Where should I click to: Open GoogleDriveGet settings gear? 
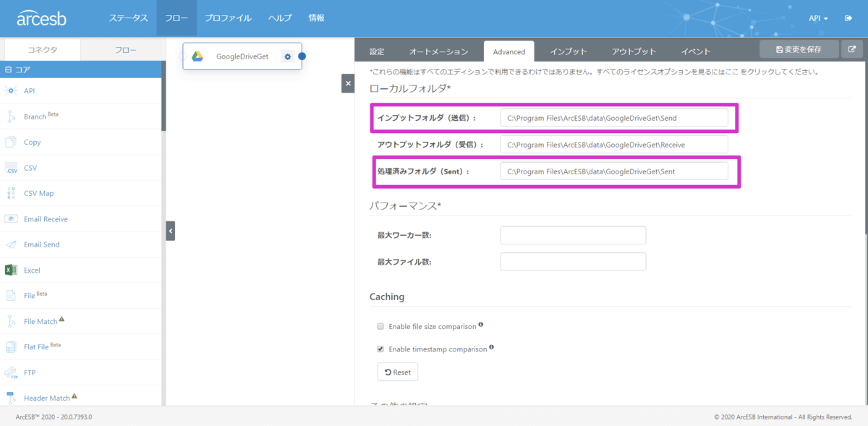pyautogui.click(x=287, y=56)
